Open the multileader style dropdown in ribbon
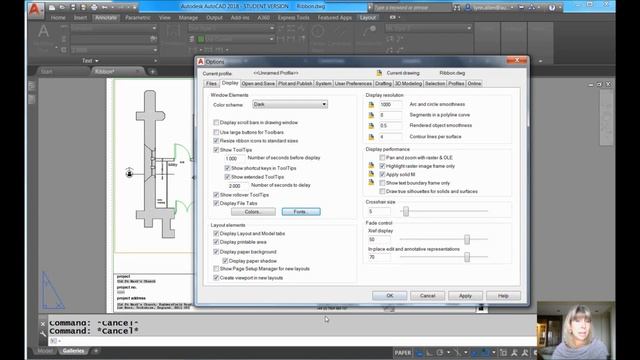The image size is (640, 360). 469,28
